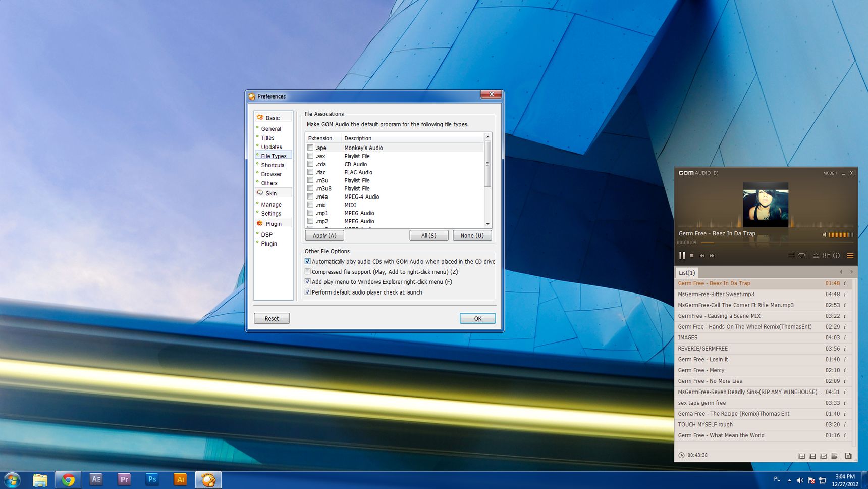
Task: Uncheck Add play menu to Explorer option
Action: coord(308,282)
